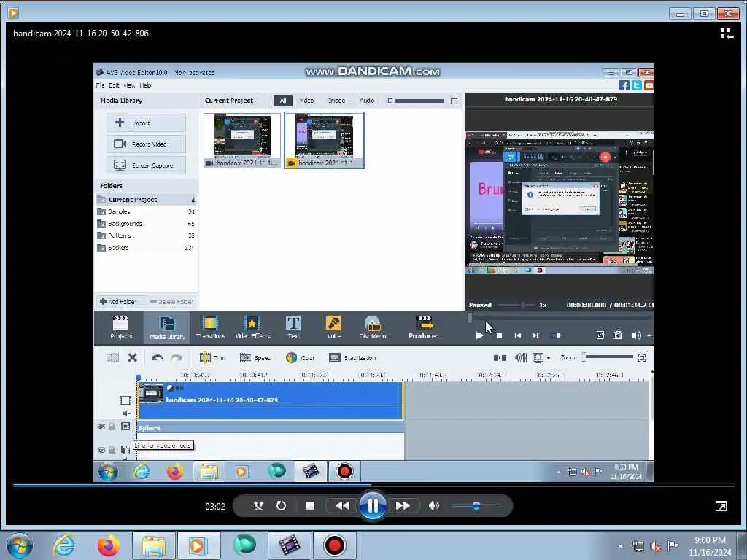Click the zoom-to-fit icon beside Zoom slider
The width and height of the screenshot is (747, 560).
(x=642, y=357)
